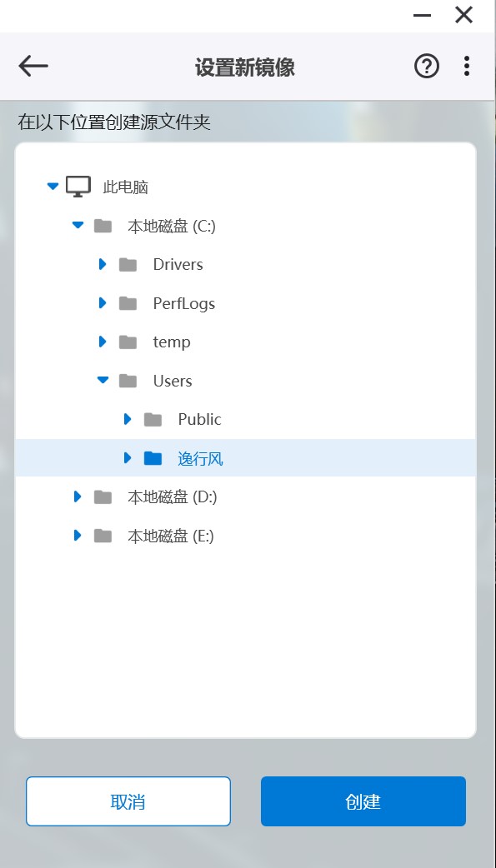Select the Drivers folder entry

tap(177, 264)
